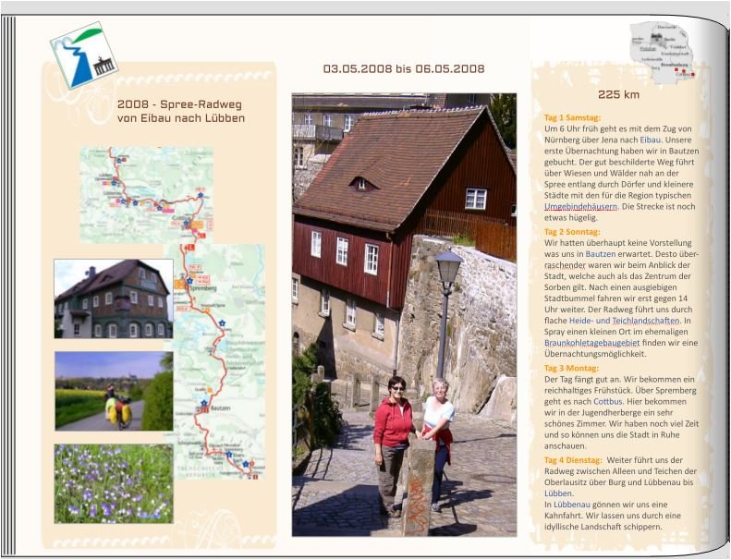Screen dimensions: 731x560
Task: Select the Lübbenau link in Tag 4
Action: tap(572, 505)
